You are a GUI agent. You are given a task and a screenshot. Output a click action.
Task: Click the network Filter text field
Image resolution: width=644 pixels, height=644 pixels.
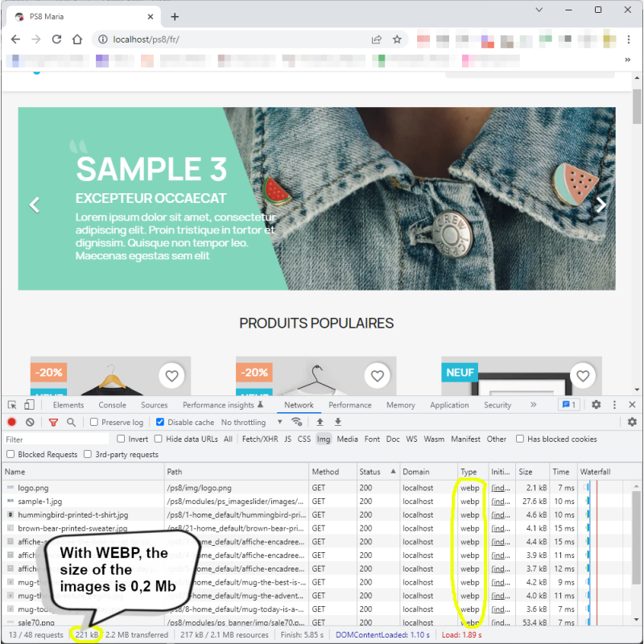click(56, 439)
